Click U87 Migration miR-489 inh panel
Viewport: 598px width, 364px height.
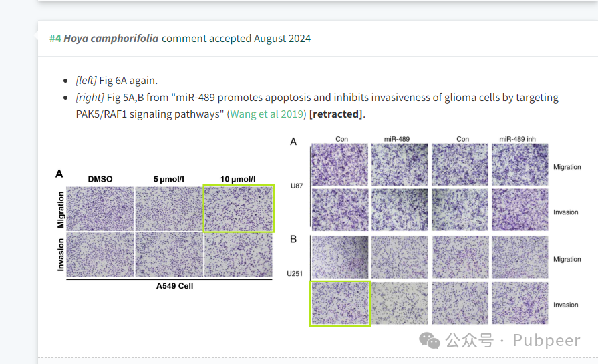coord(520,165)
